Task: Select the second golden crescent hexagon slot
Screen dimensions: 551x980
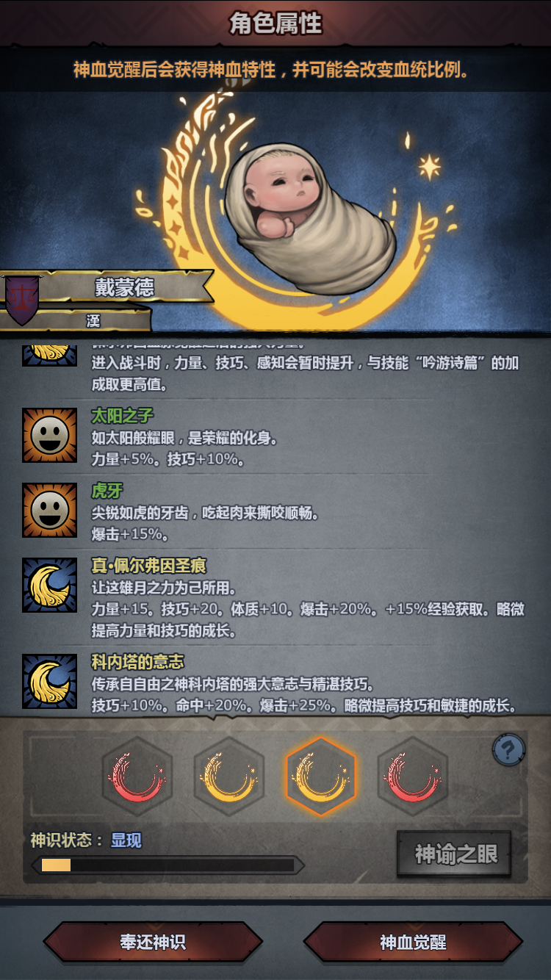Action: [x=229, y=777]
